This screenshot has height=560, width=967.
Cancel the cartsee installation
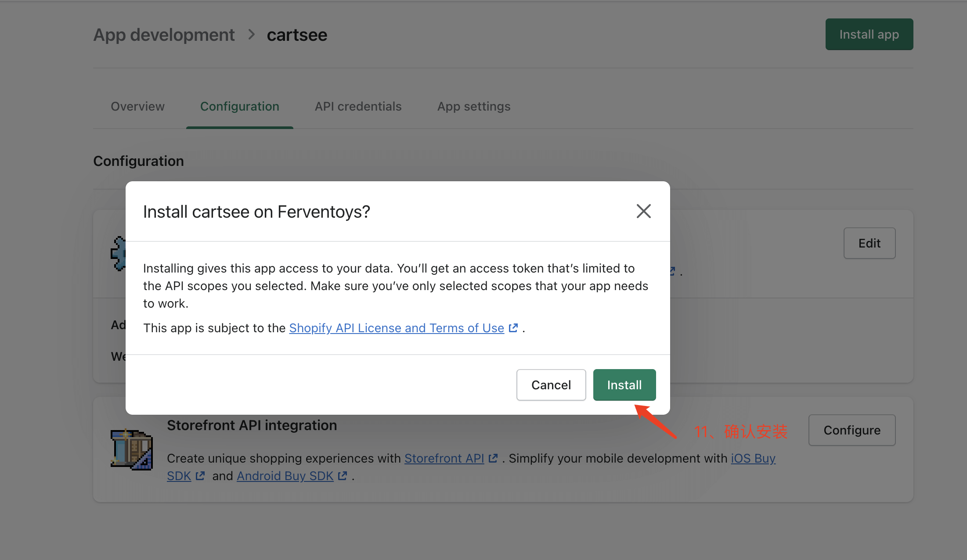click(x=551, y=385)
